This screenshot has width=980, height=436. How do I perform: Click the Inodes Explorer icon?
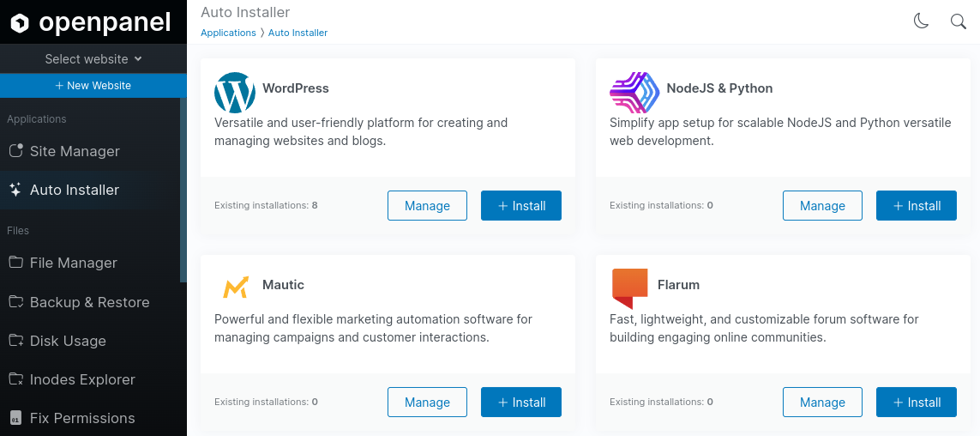[x=15, y=379]
